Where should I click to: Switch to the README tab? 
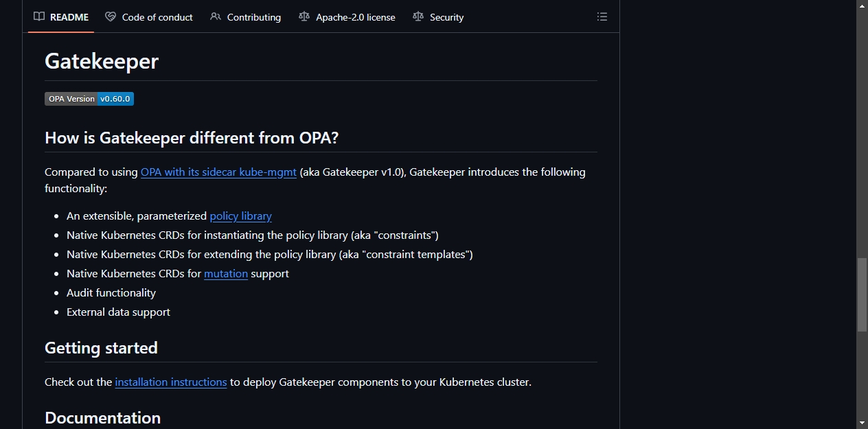click(61, 16)
